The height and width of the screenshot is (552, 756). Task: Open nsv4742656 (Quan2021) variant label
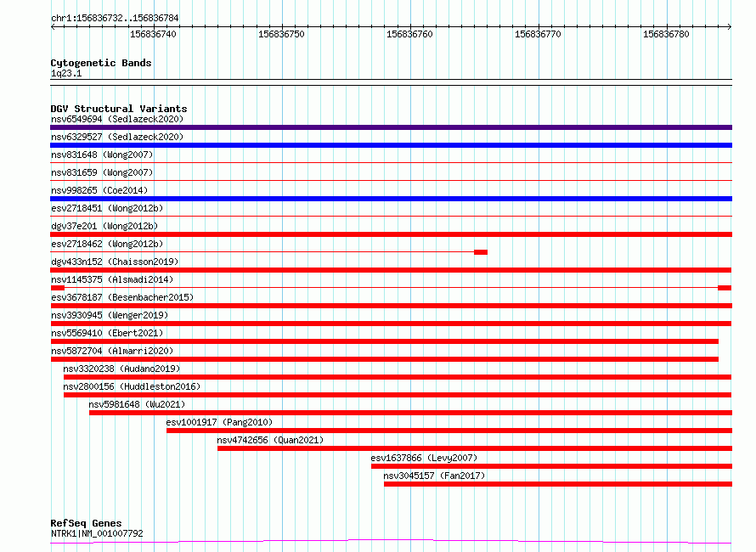[x=270, y=440]
